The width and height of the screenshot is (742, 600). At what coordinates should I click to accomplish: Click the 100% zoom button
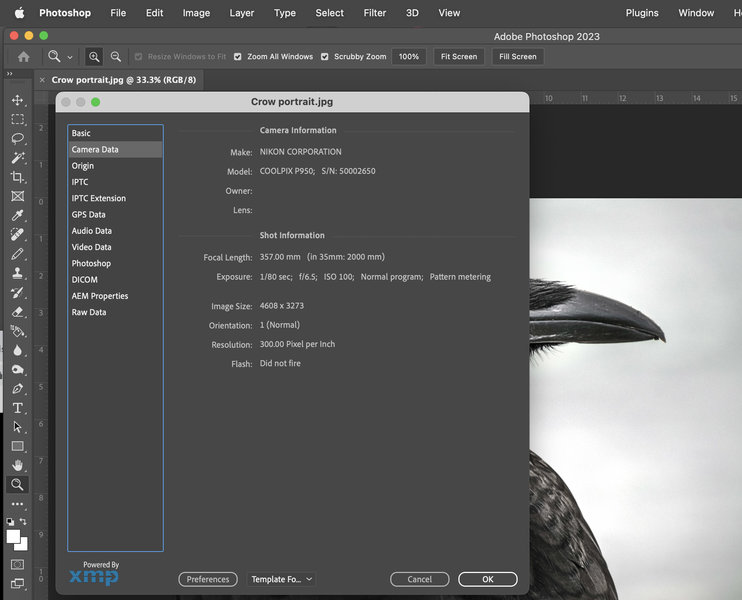pyautogui.click(x=409, y=57)
